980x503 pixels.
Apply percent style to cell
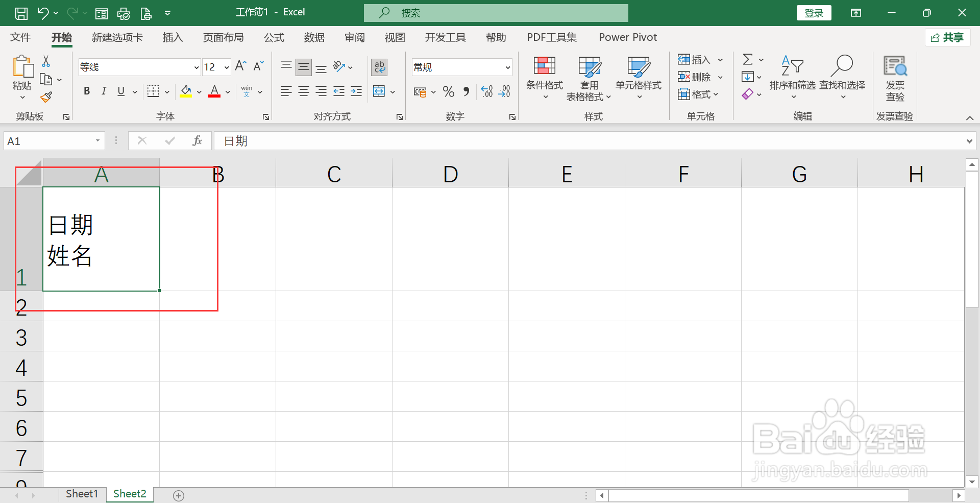pos(449,91)
